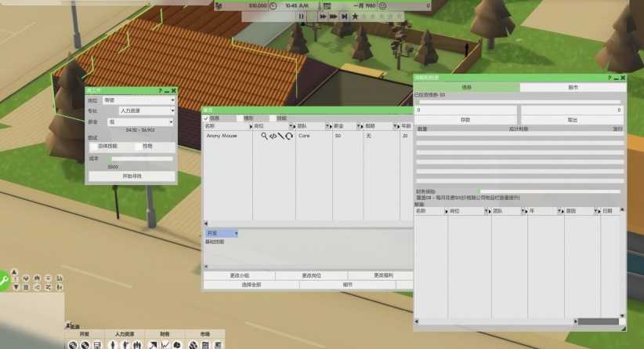Toggle the checked 信息 checkbox in employee list
Screen dimensions: 644x349
click(206, 118)
